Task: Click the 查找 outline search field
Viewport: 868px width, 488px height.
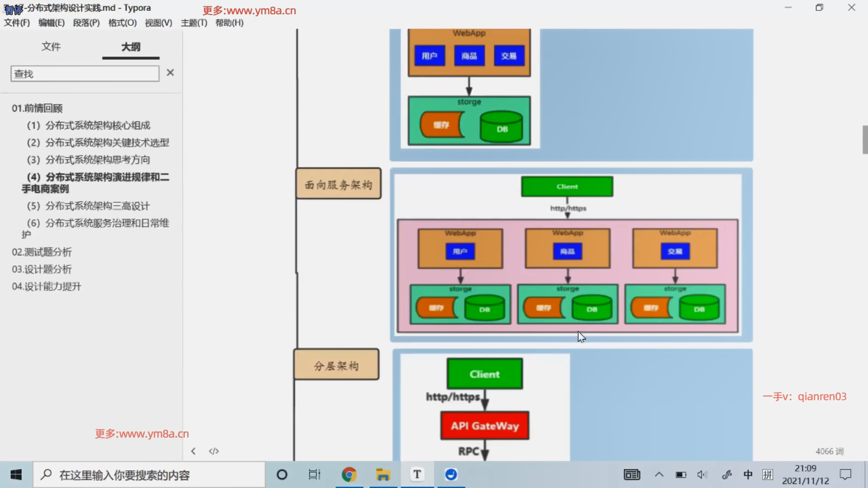Action: 85,74
